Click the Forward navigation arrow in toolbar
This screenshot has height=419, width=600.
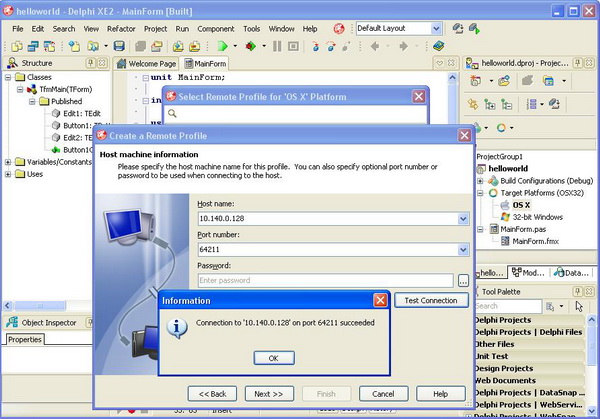403,46
